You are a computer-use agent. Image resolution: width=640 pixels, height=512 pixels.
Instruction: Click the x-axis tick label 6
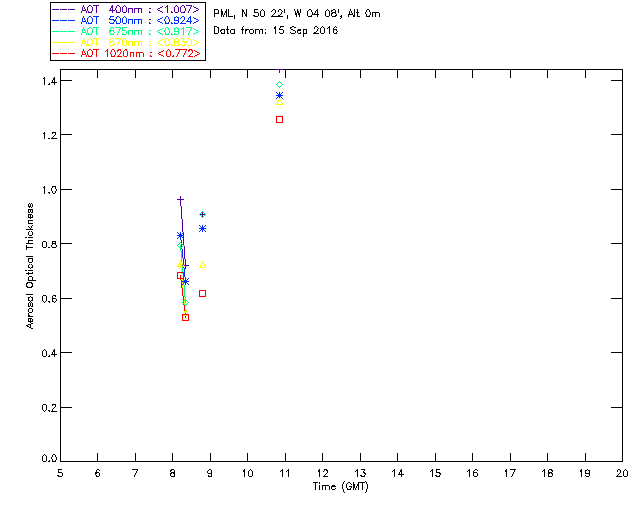pyautogui.click(x=98, y=473)
